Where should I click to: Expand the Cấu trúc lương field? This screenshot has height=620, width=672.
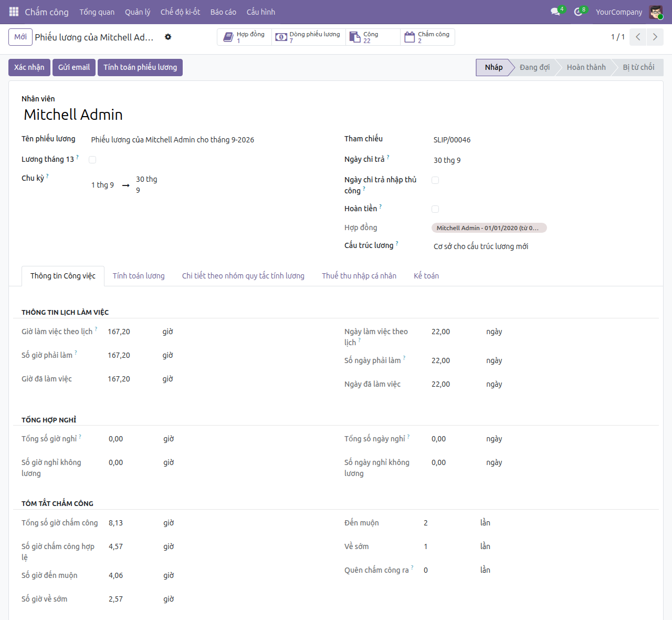[541, 246]
